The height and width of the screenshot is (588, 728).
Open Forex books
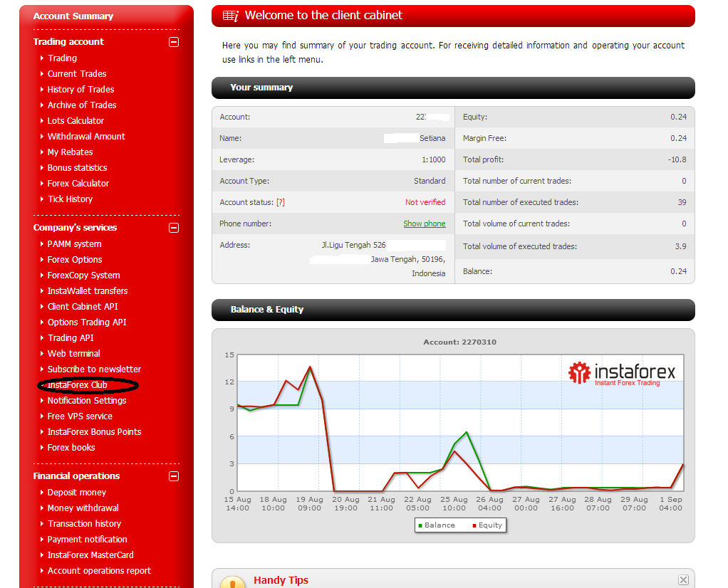pos(71,448)
